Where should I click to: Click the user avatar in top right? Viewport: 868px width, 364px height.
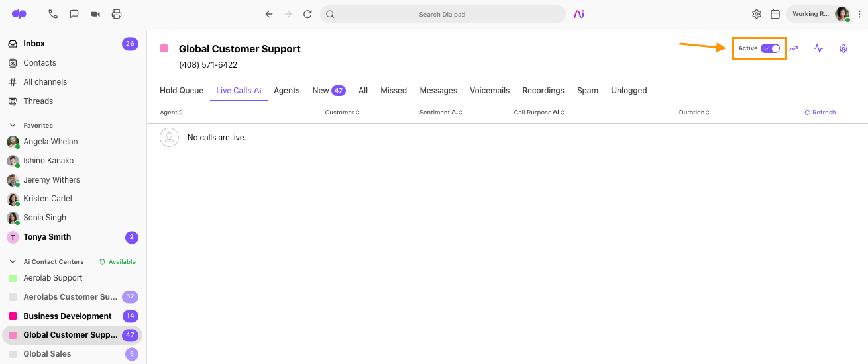[x=842, y=14]
